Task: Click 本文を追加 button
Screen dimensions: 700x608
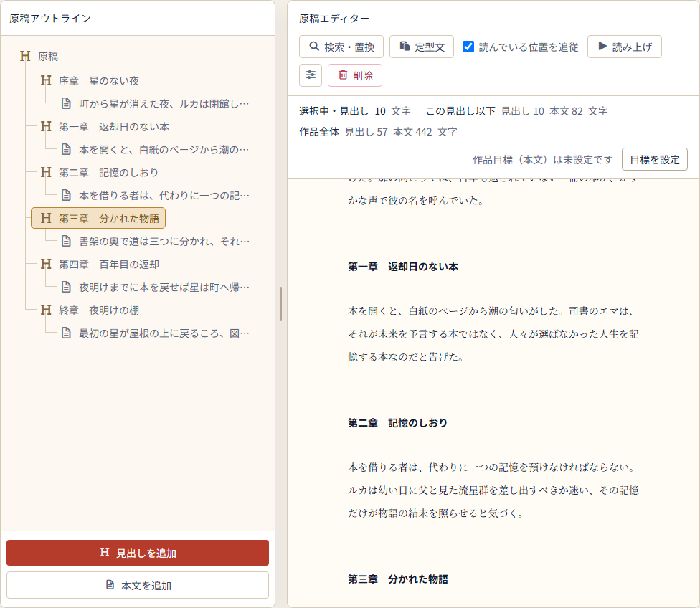Action: (x=138, y=585)
